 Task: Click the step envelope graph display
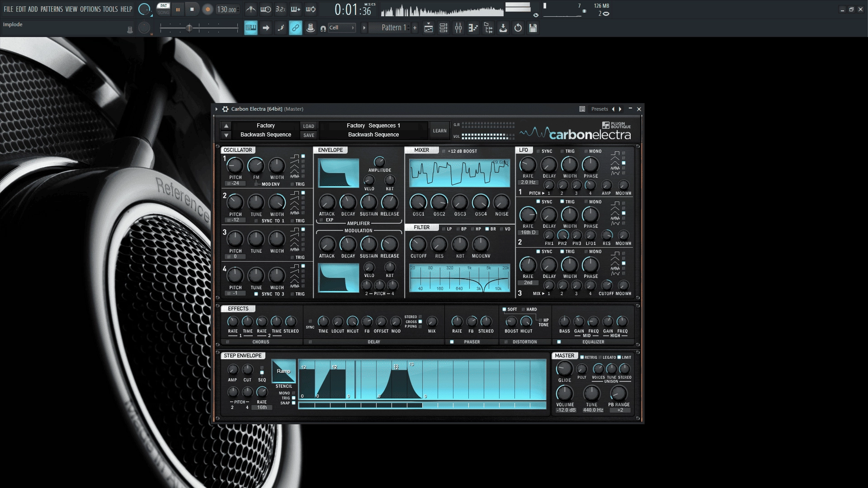click(422, 380)
